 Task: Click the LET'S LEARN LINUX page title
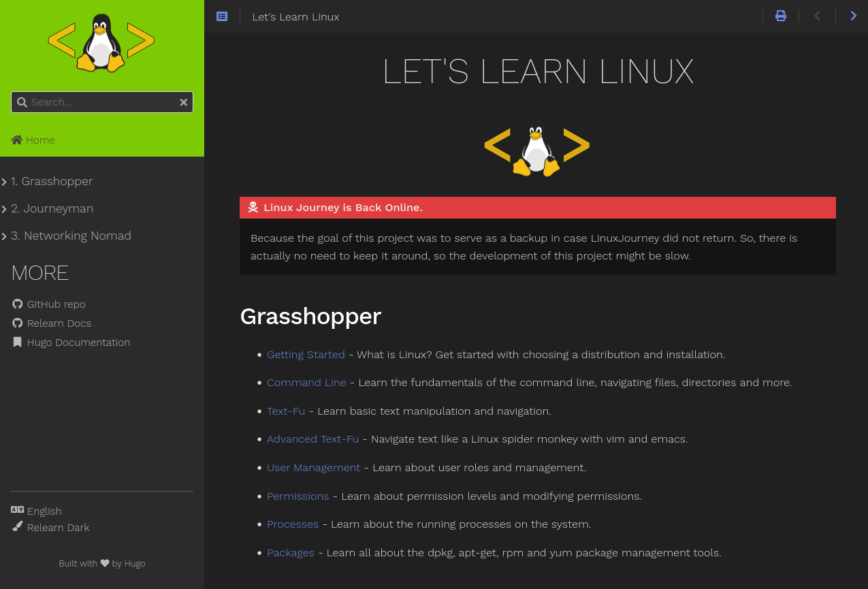point(538,71)
